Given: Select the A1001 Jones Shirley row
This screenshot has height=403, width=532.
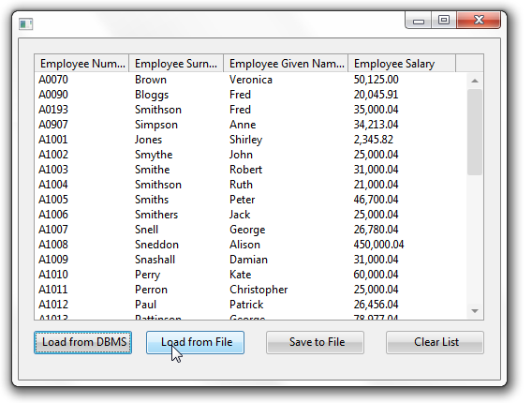Looking at the screenshot, I should click(251, 140).
